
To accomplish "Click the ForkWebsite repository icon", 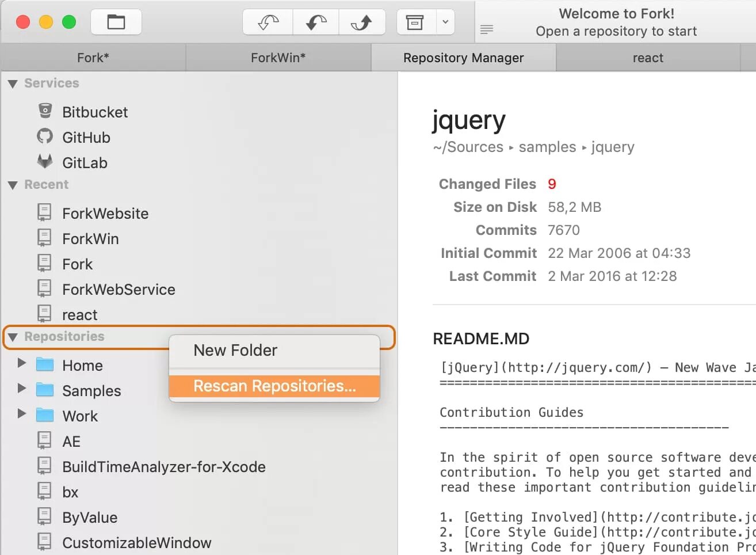I will [x=44, y=212].
